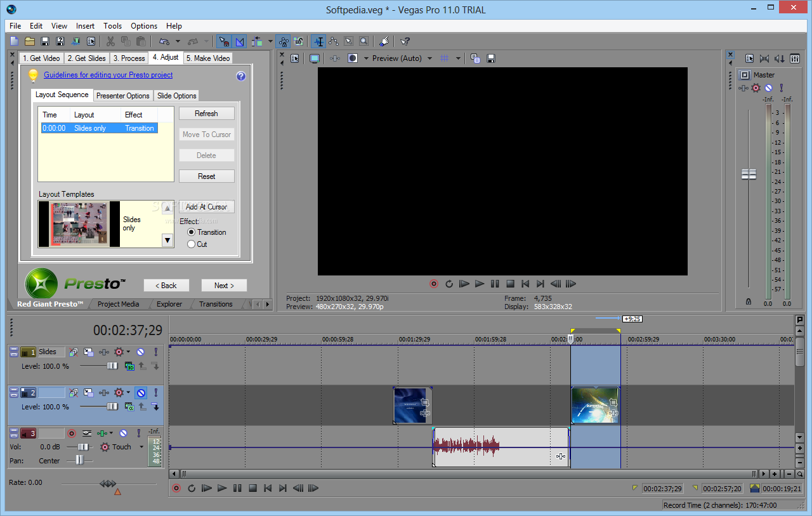812x516 pixels.
Task: Click the < Back button
Action: coord(166,286)
